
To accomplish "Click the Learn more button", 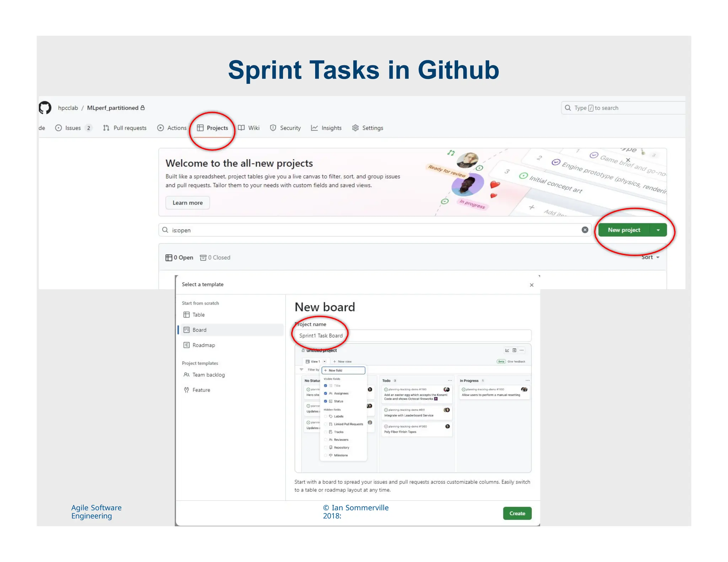I will tap(188, 203).
